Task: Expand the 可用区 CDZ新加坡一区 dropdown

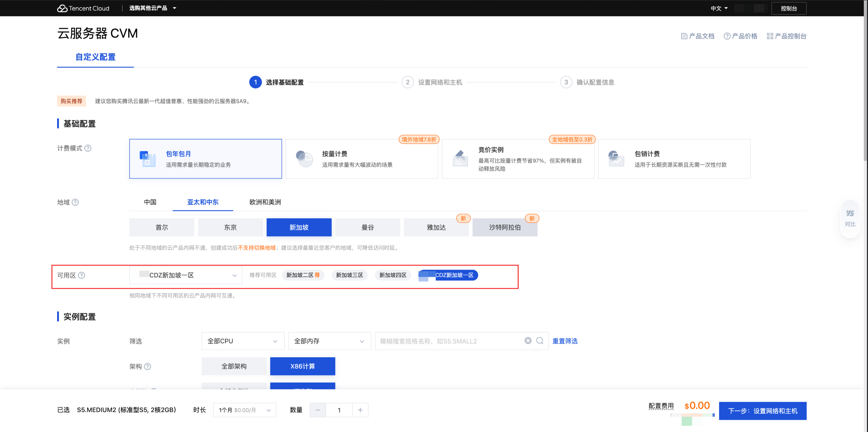Action: click(186, 275)
